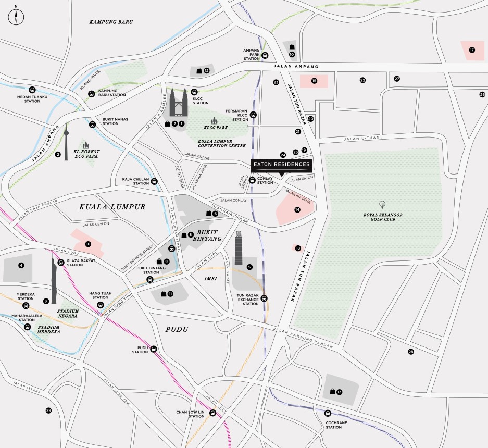The width and height of the screenshot is (488, 448).
Task: Click the KL Forest Eco Park tree icon
Action: coord(86,145)
